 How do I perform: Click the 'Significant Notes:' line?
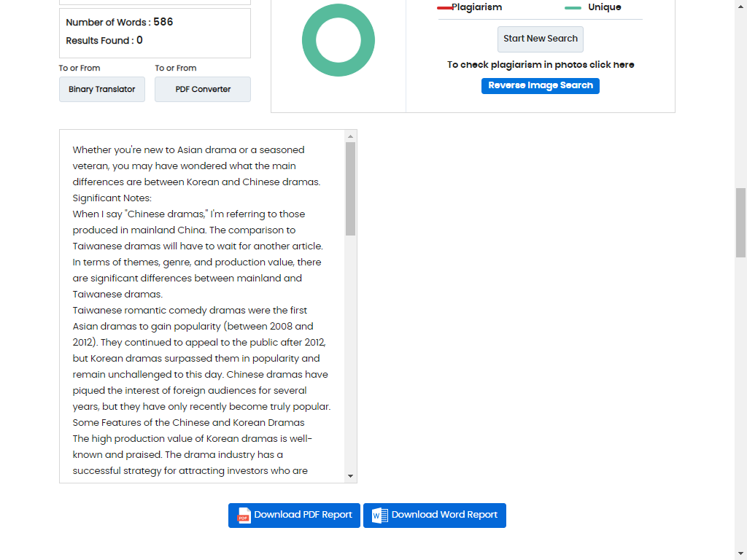coord(112,198)
